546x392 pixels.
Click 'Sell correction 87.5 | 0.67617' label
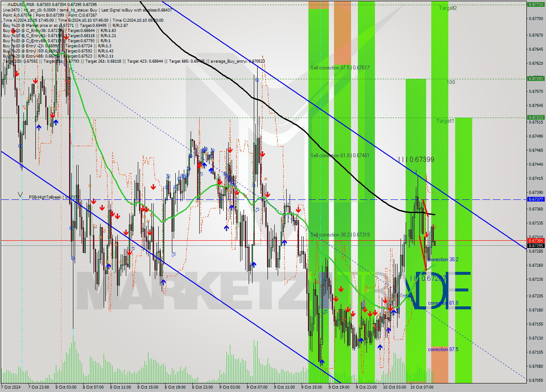click(340, 68)
